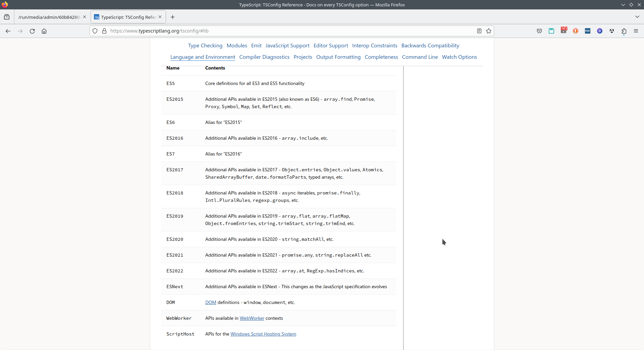The width and height of the screenshot is (644, 350).
Task: Open Firefox hamburger application menu
Action: [636, 31]
